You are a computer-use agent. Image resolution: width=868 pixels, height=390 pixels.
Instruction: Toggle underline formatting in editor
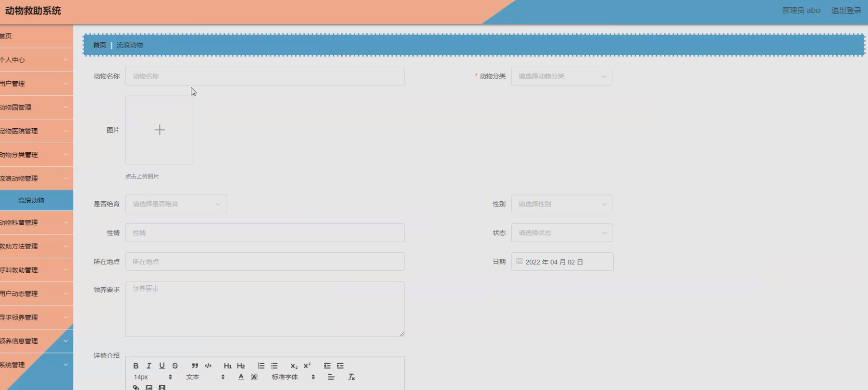[162, 366]
